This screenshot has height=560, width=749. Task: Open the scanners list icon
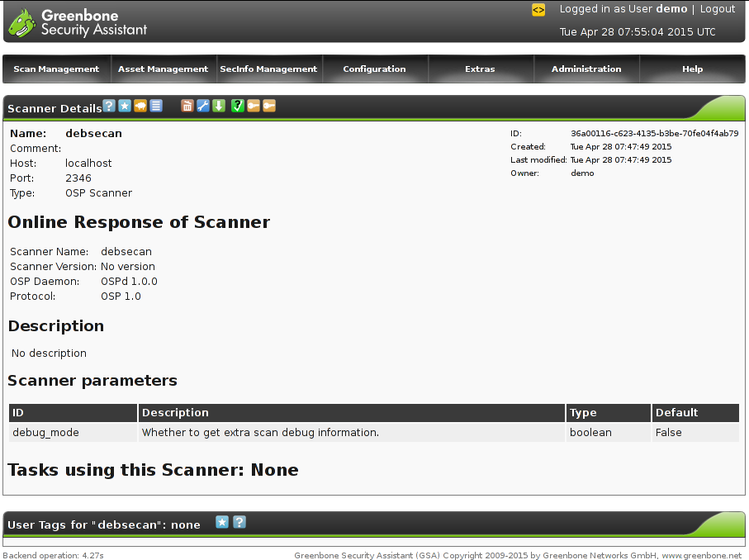(x=156, y=106)
